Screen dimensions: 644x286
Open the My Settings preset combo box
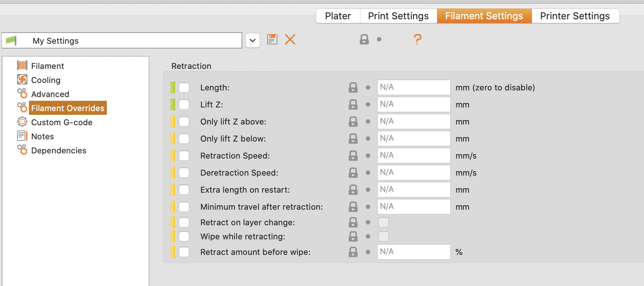pos(122,40)
